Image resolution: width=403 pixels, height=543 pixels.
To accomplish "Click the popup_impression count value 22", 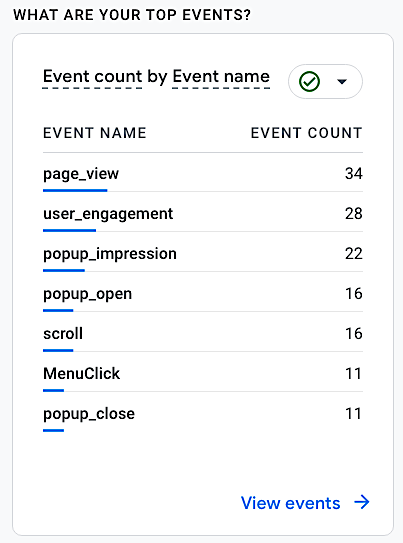I will (x=353, y=254).
